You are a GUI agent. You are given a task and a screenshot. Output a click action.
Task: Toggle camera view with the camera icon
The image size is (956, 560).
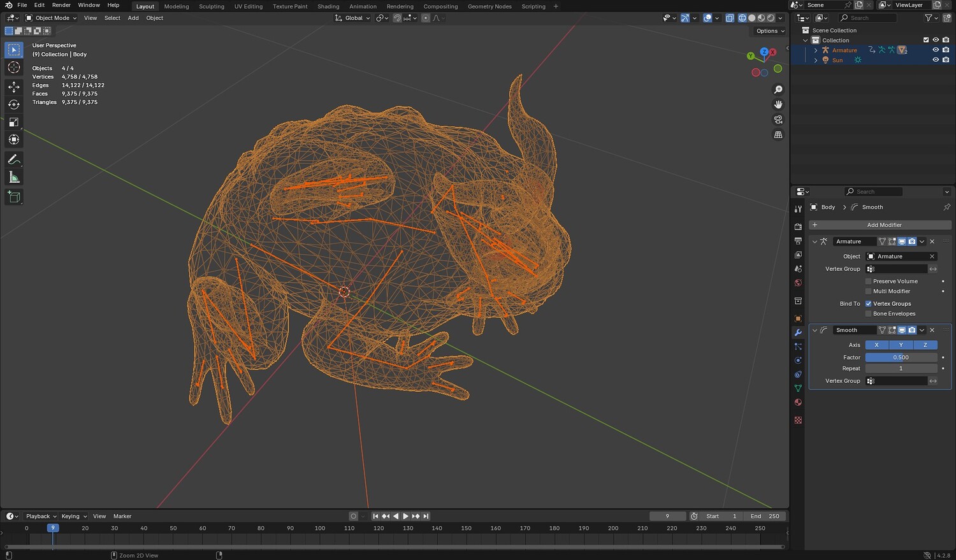coord(778,120)
